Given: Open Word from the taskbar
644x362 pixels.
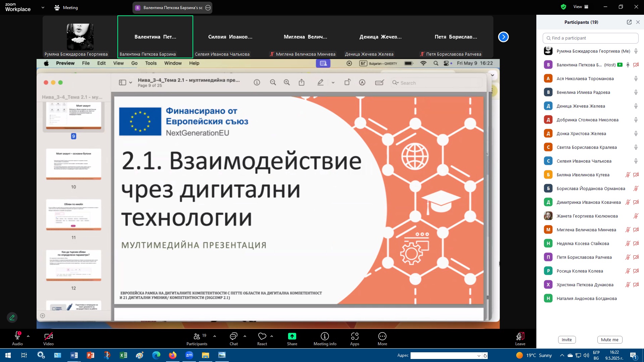Looking at the screenshot, I should 74,355.
